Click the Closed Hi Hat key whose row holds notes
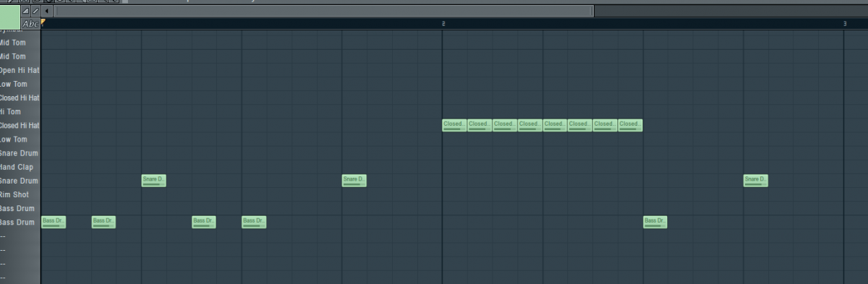The image size is (868, 284). point(20,126)
